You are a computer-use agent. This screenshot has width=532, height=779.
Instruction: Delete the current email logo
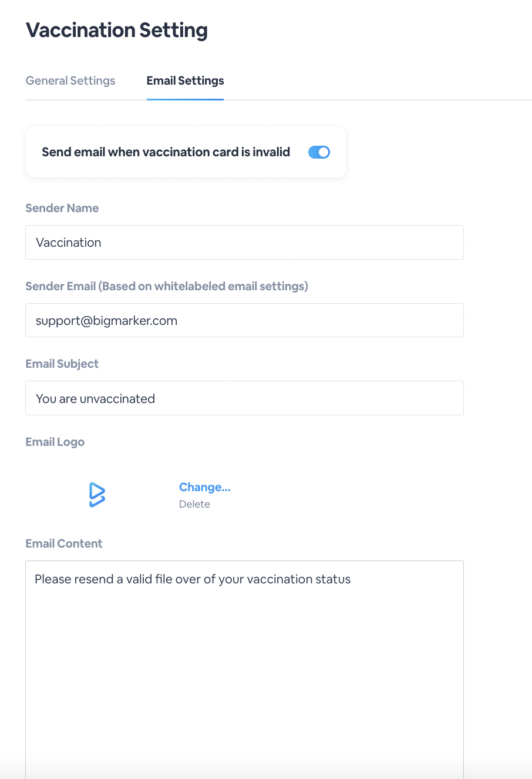194,504
